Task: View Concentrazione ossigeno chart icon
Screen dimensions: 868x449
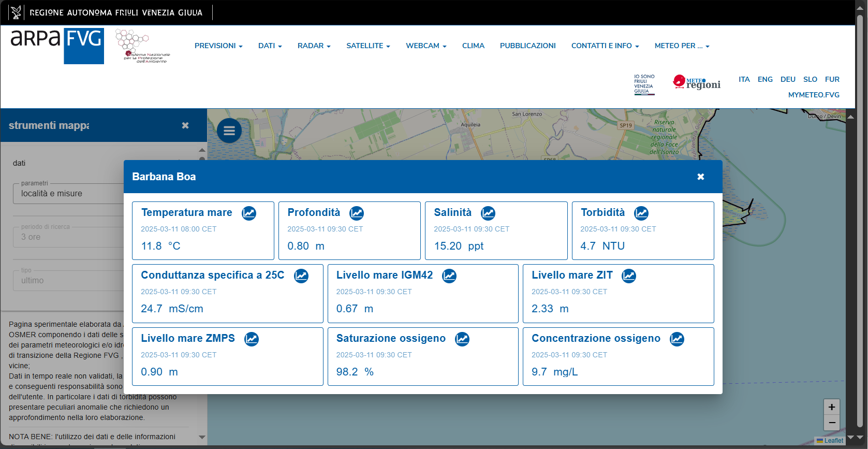Action: [677, 339]
